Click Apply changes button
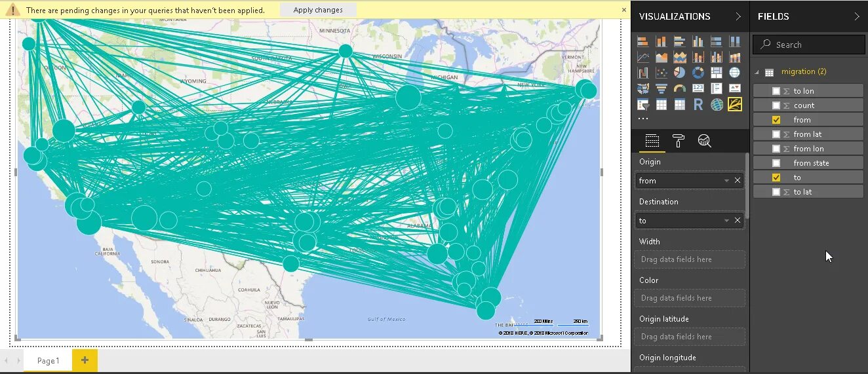Image resolution: width=868 pixels, height=374 pixels. click(x=318, y=10)
